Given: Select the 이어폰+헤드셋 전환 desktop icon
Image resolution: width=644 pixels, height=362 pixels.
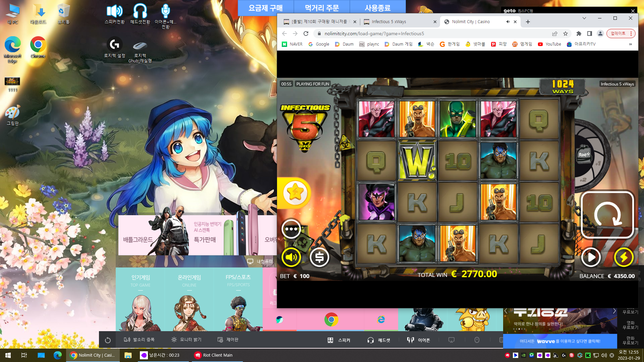Looking at the screenshot, I should tap(165, 16).
